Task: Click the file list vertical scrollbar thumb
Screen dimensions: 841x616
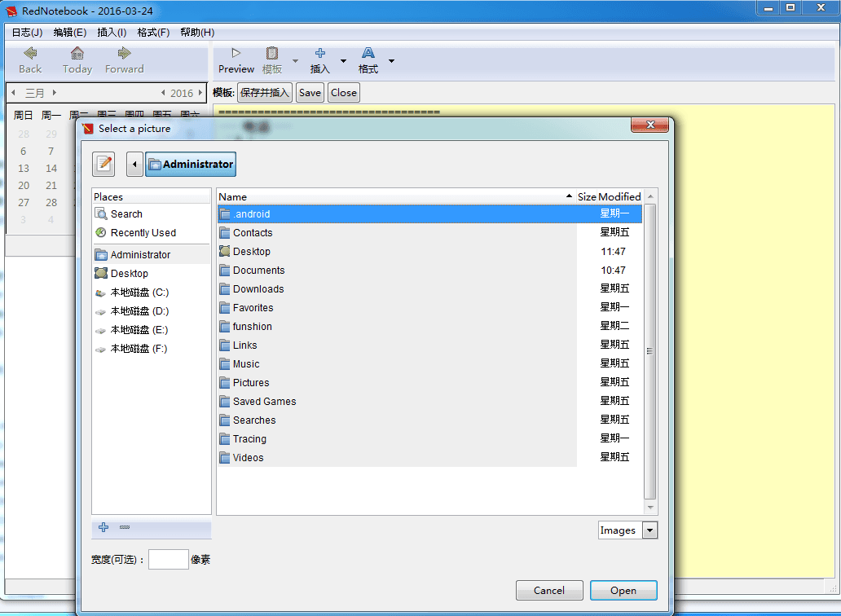Action: [x=650, y=352]
